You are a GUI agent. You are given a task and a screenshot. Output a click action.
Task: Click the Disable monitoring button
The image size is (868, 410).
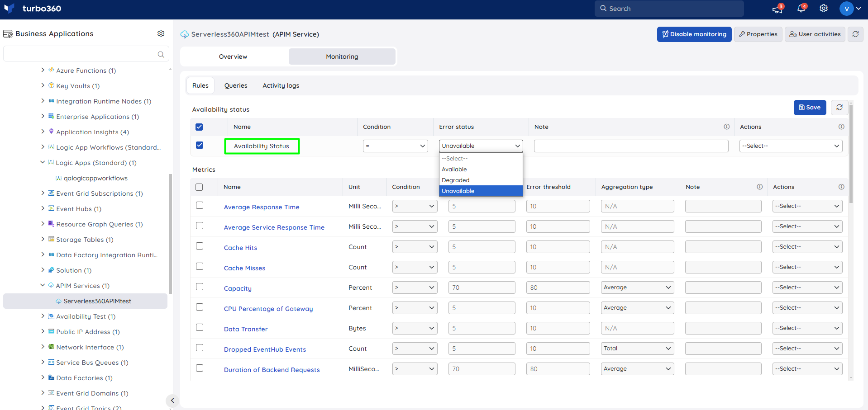point(694,34)
